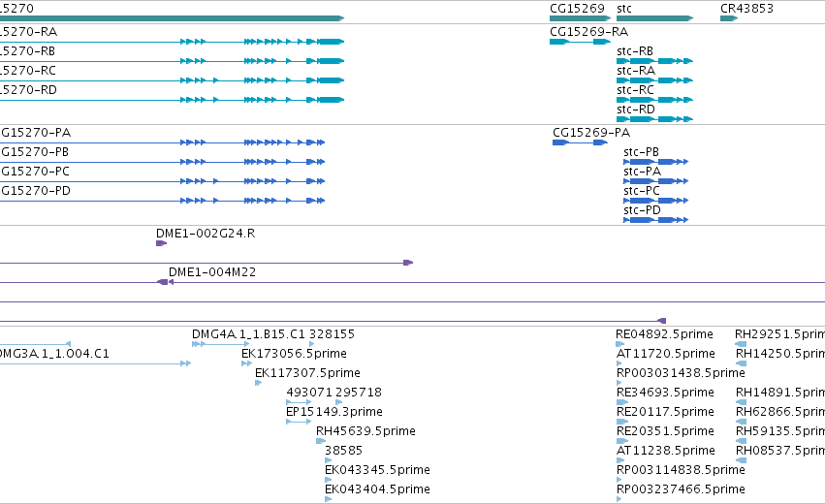The height and width of the screenshot is (504, 825).
Task: Click the RH45639.5prime light blue arrow
Action: coord(321,441)
